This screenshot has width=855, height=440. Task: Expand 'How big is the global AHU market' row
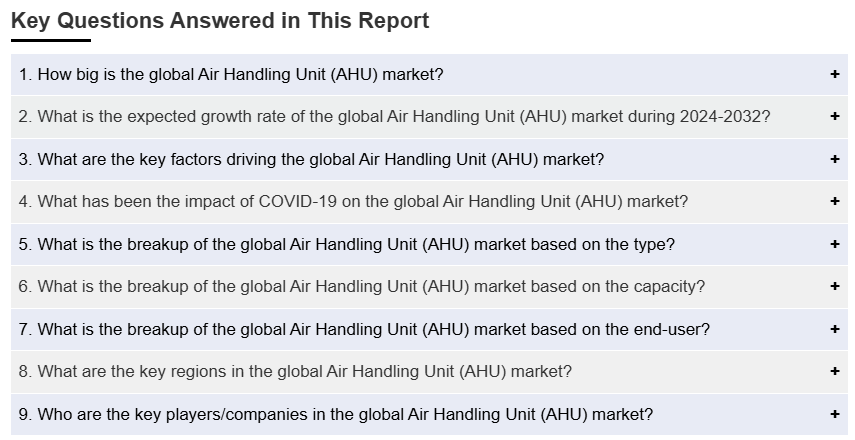pos(231,75)
